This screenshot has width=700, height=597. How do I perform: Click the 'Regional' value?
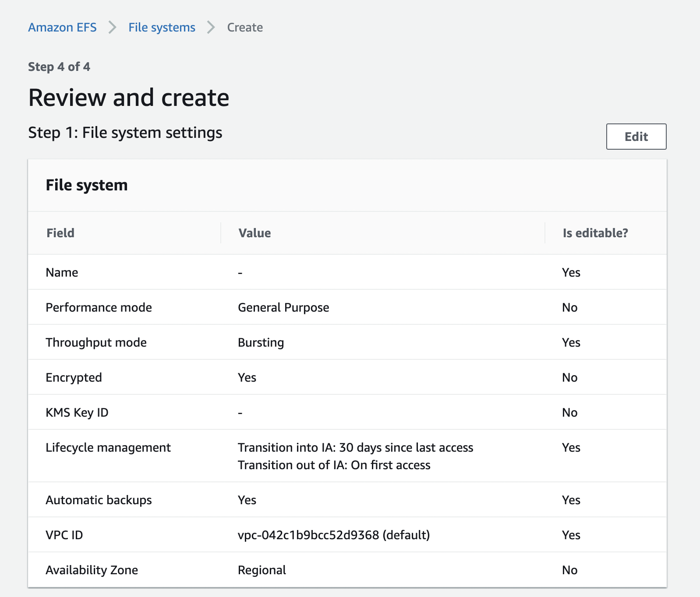point(262,570)
